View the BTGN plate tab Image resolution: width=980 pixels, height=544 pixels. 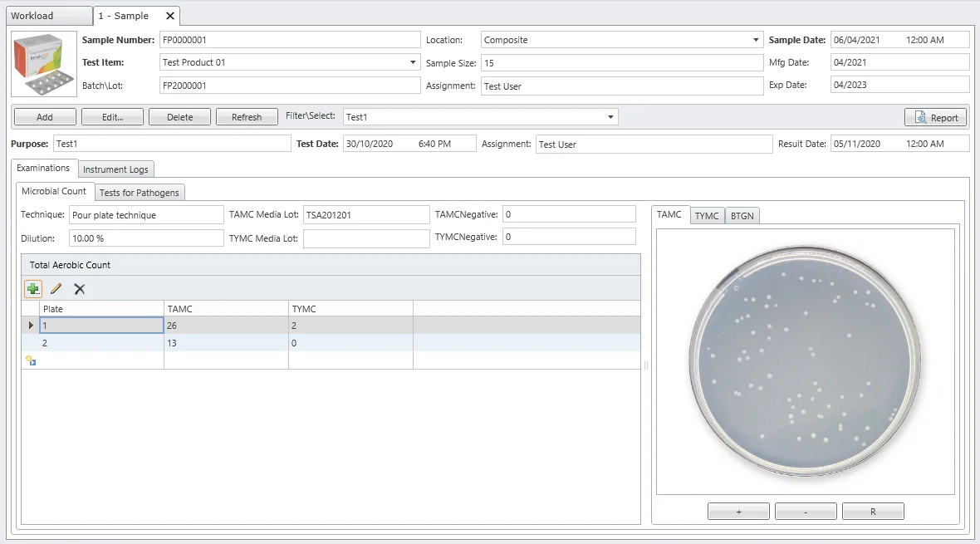click(742, 215)
